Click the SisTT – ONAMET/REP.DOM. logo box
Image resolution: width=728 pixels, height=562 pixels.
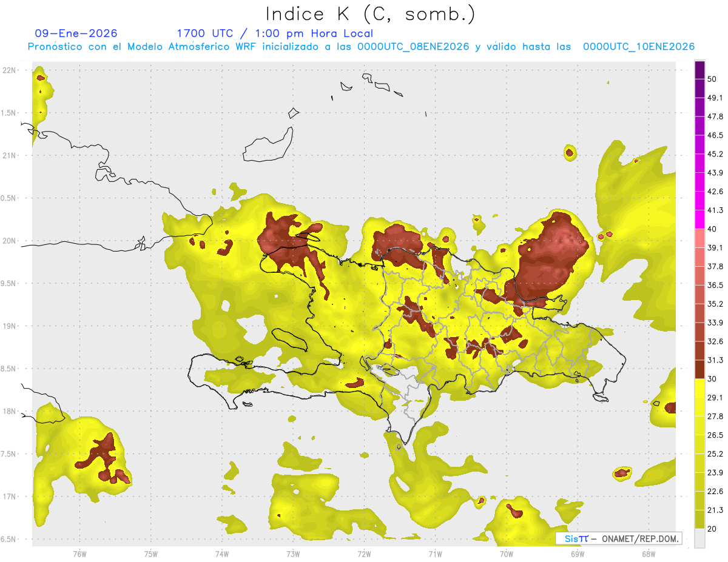click(x=619, y=538)
